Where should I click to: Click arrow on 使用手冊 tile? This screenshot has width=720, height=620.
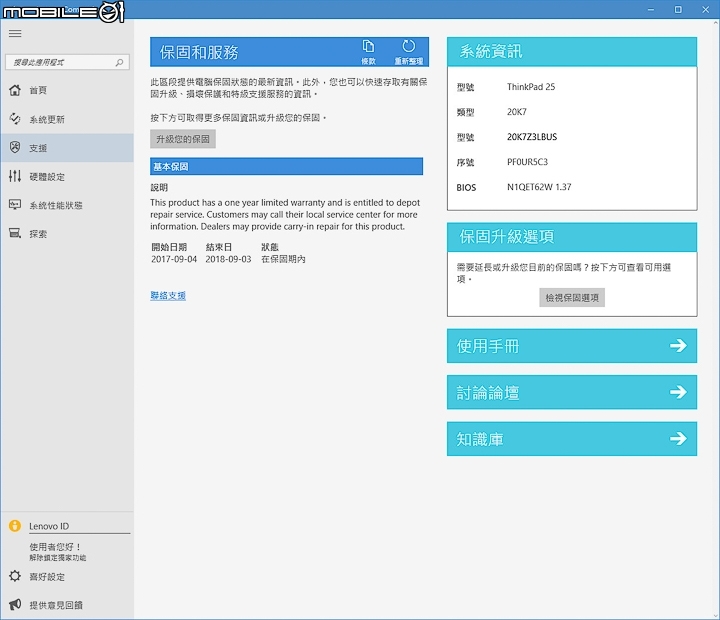click(x=678, y=345)
